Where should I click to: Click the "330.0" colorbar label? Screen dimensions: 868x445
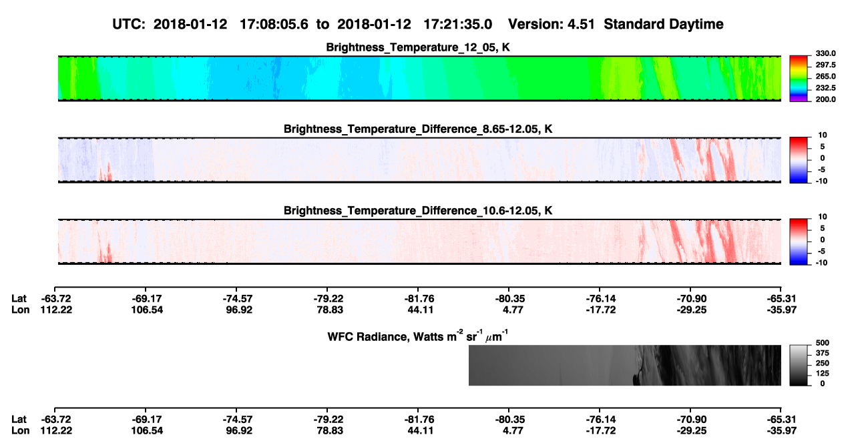coord(826,53)
